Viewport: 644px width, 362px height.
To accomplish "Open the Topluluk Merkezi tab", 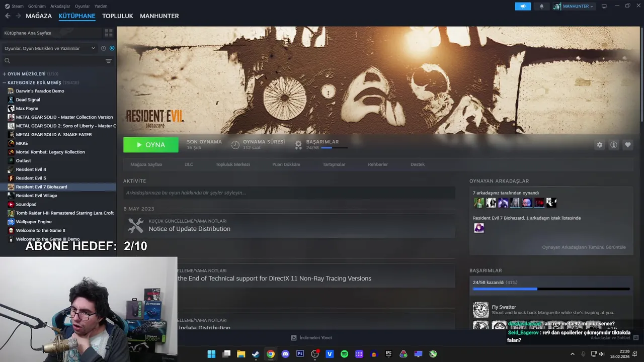I will click(233, 164).
